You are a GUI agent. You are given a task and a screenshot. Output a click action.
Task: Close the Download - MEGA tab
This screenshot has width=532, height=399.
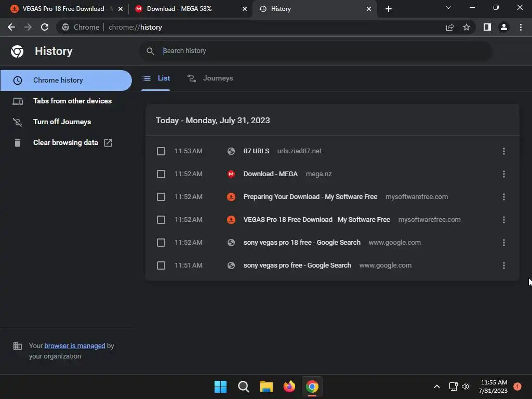coord(245,9)
